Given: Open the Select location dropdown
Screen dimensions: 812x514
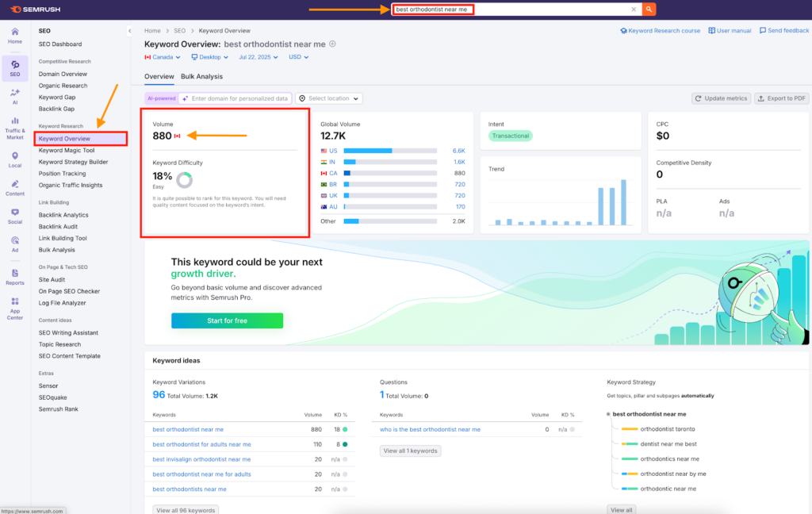Looking at the screenshot, I should click(329, 98).
